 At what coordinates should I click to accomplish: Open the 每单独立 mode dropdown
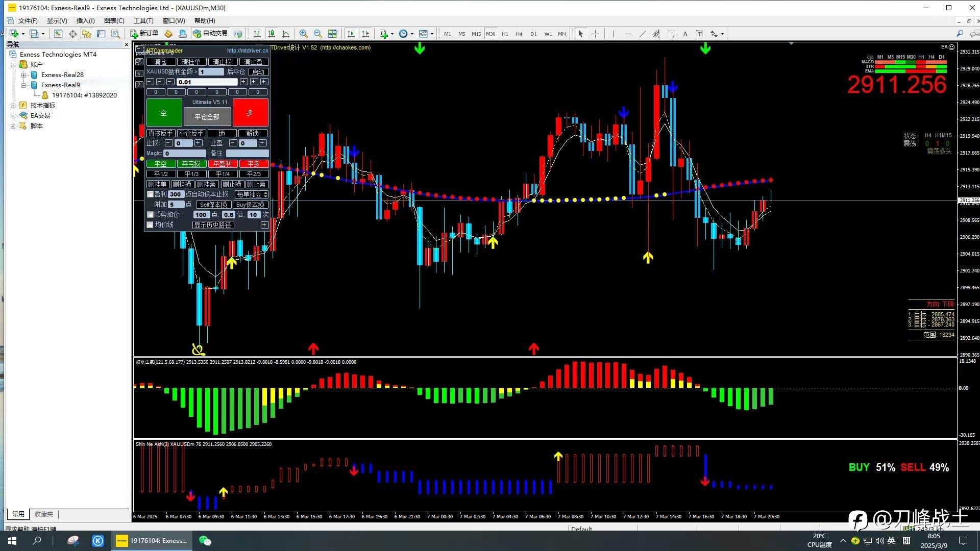click(252, 194)
